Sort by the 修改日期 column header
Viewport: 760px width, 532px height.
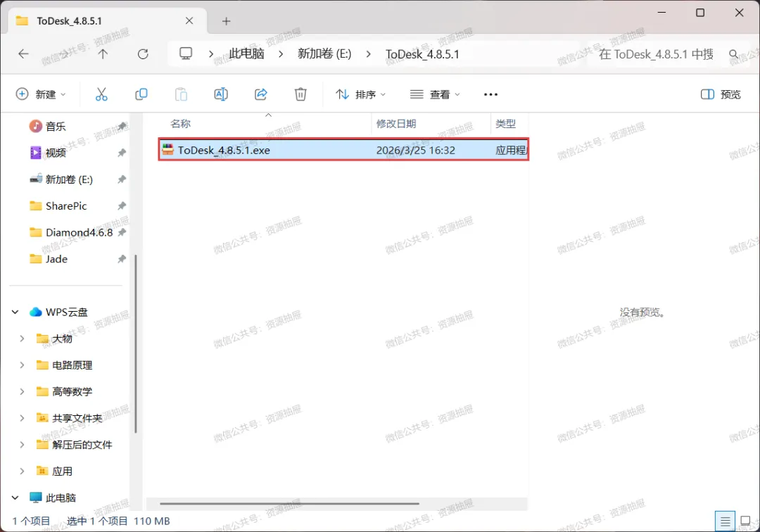point(396,124)
